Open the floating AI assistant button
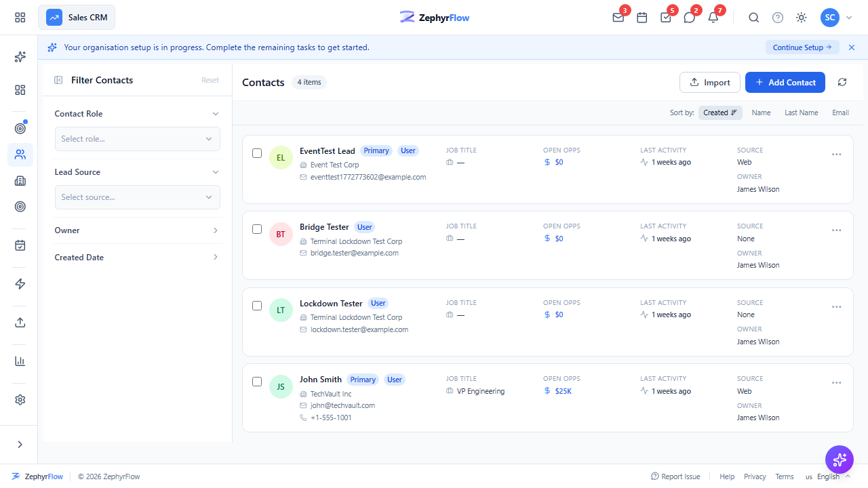The width and height of the screenshot is (868, 488). click(840, 460)
